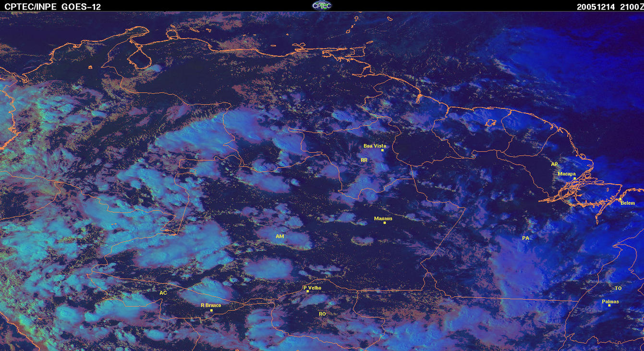Click the yellow marker at Macapa
644x351 pixels.
coord(574,178)
